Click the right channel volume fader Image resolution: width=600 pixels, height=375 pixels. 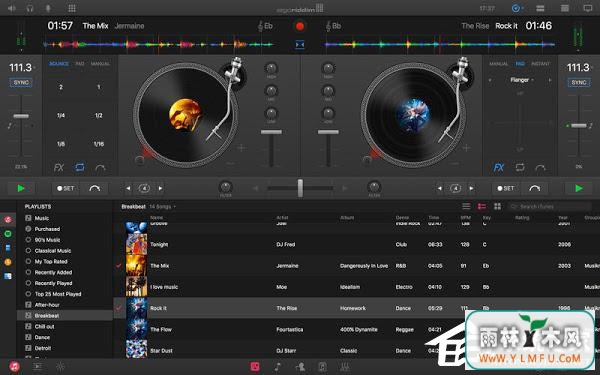click(328, 132)
